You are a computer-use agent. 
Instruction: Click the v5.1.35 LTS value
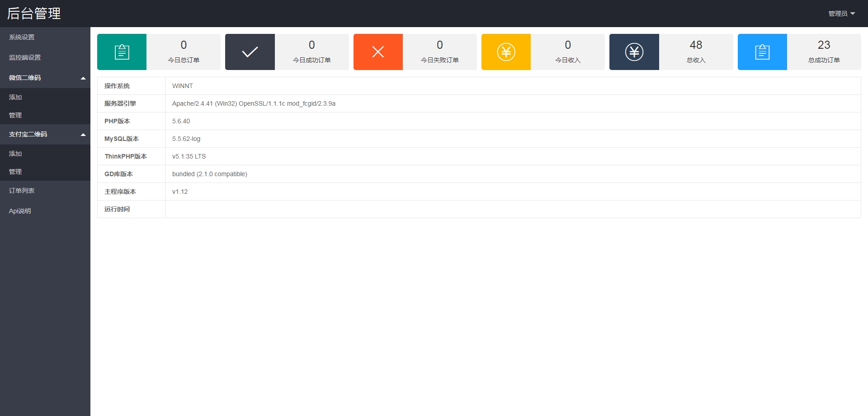189,156
